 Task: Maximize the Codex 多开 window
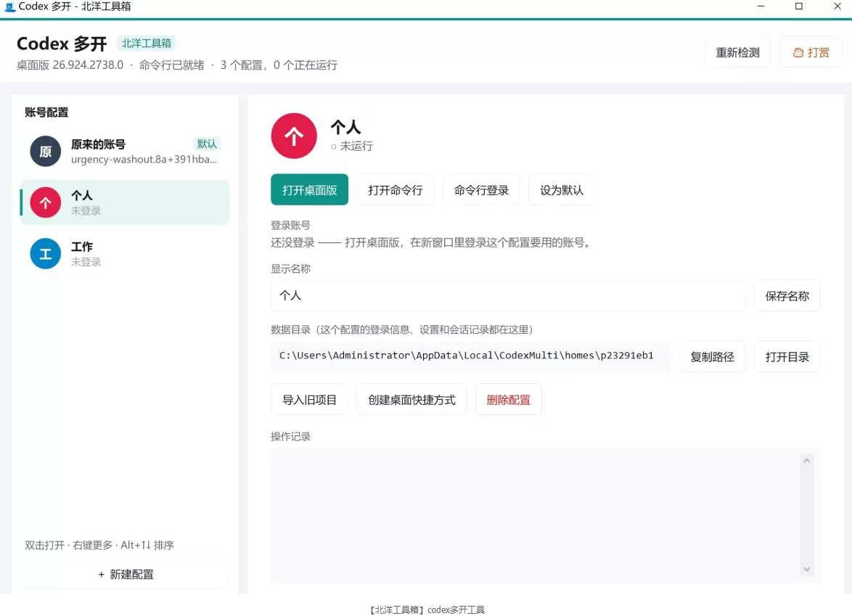click(x=799, y=7)
